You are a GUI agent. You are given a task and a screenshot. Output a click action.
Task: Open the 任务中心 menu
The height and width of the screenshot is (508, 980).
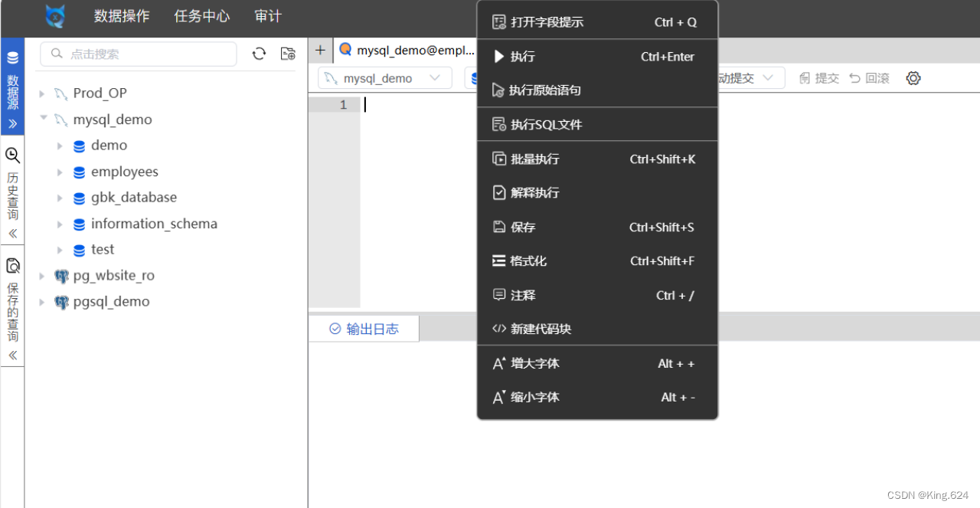[x=202, y=16]
